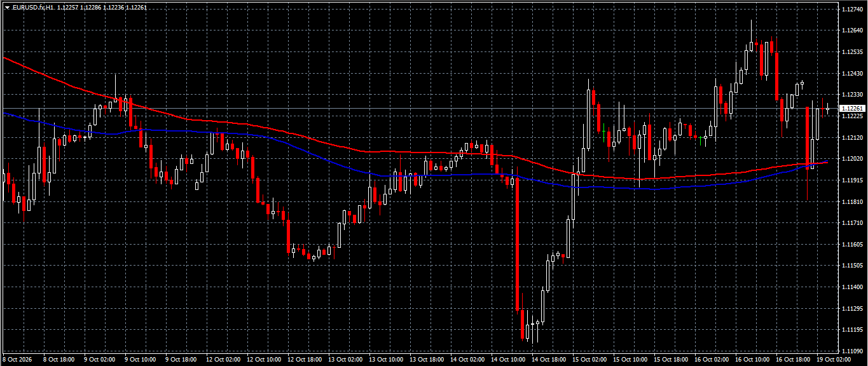The image size is (868, 366).
Task: Click price axis label 1.11090
Action: (x=851, y=351)
